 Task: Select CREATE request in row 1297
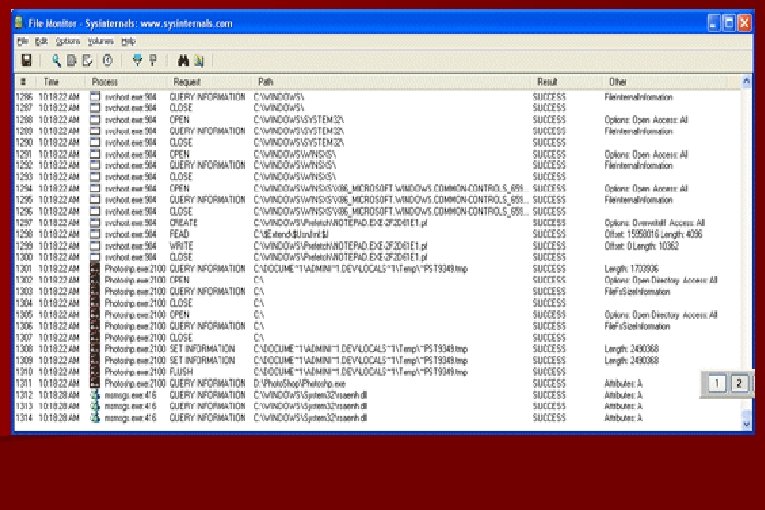tap(183, 223)
